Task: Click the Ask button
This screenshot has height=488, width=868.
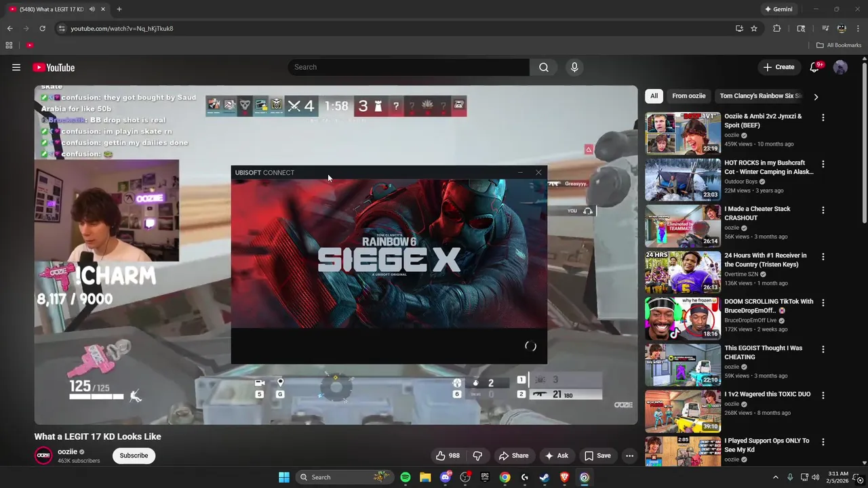Action: [x=556, y=455]
